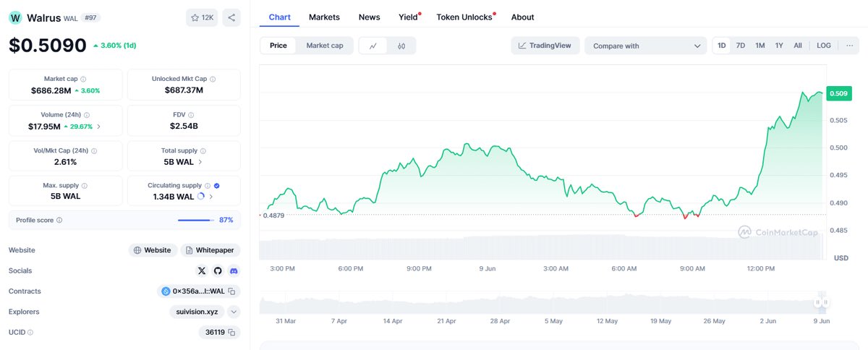Select Price chart mode

[278, 46]
